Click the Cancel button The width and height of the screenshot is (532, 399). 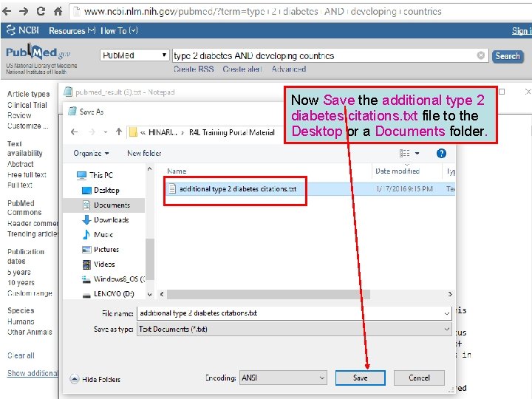tap(419, 378)
